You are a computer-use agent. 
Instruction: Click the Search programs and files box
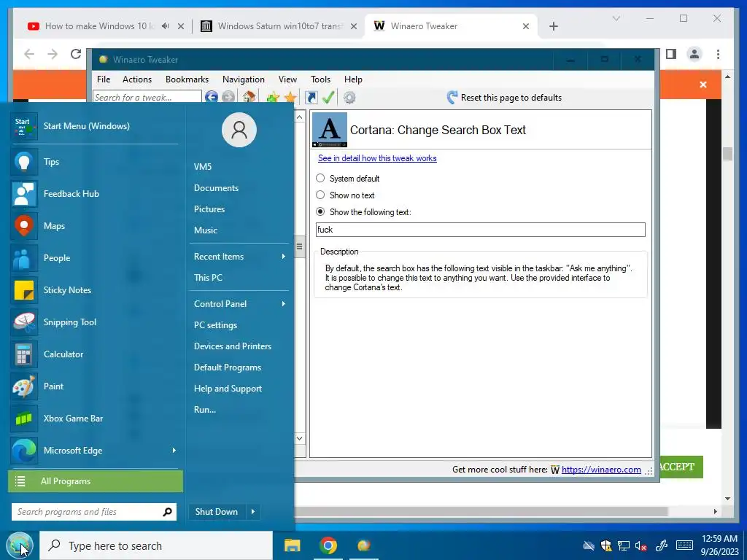click(x=94, y=512)
